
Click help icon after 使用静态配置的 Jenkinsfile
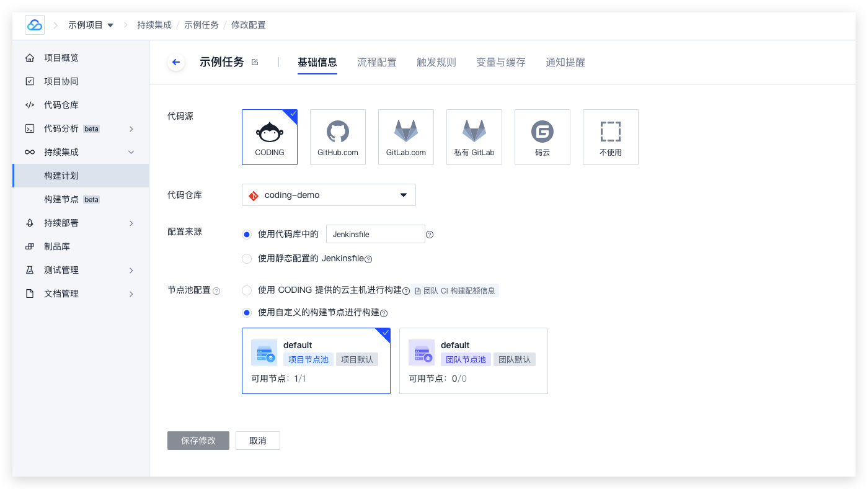tap(368, 259)
